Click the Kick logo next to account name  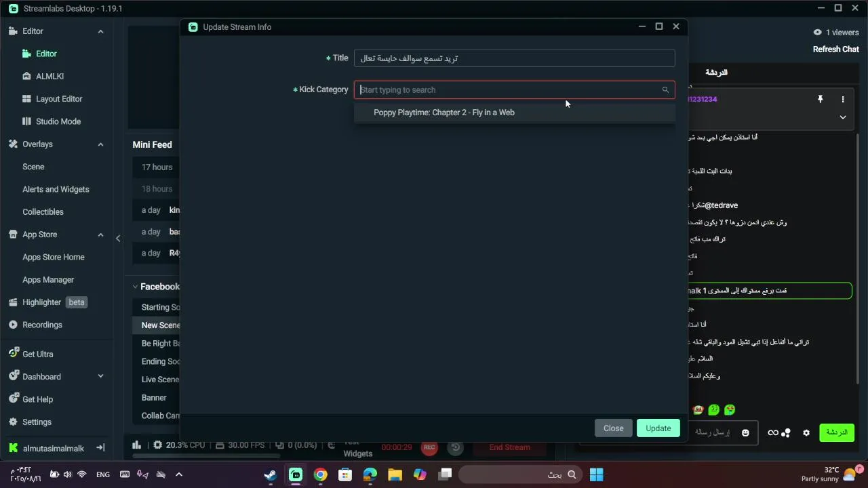[13, 448]
